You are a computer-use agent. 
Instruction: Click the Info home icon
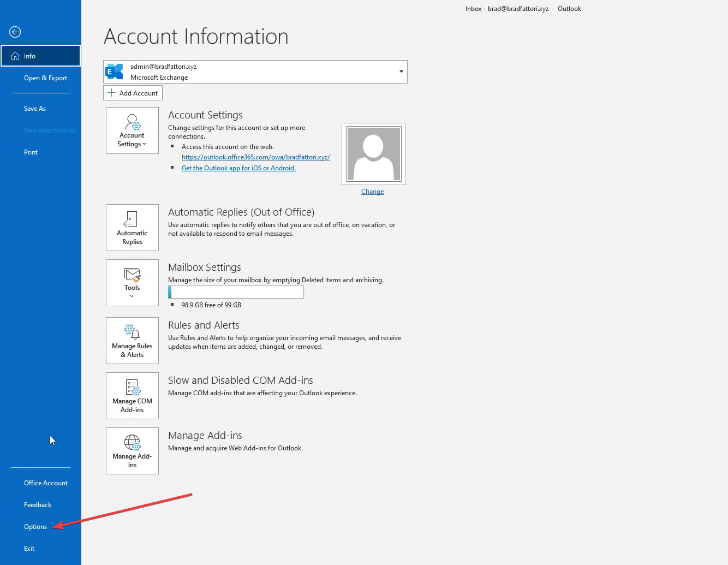tap(15, 56)
